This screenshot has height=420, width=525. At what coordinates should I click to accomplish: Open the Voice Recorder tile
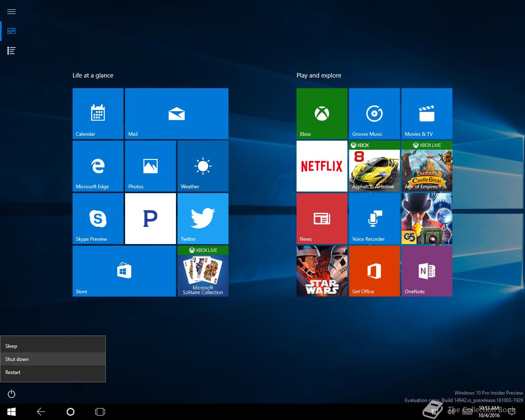(374, 219)
